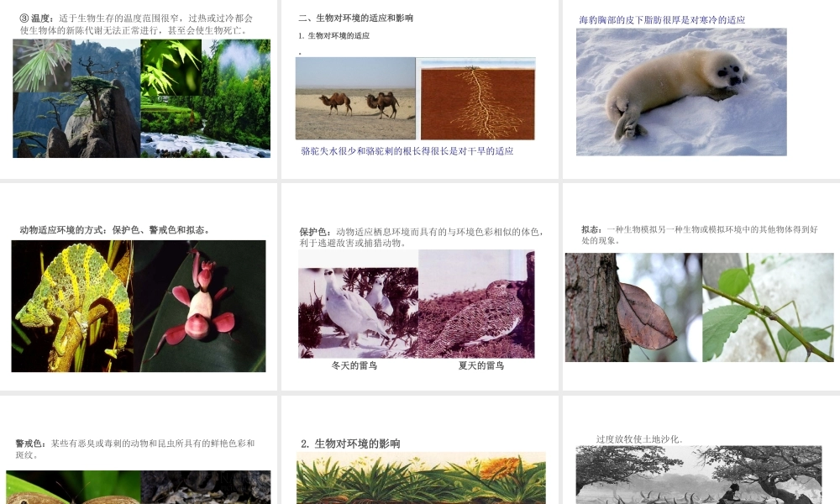Click the brown summer ptarmigan photo

[476, 304]
